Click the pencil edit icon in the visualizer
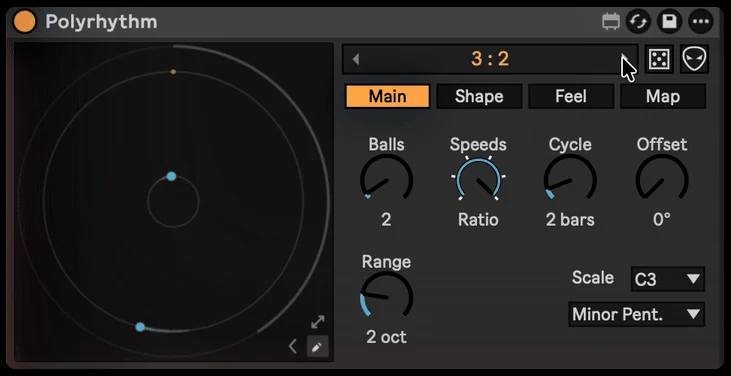 317,347
